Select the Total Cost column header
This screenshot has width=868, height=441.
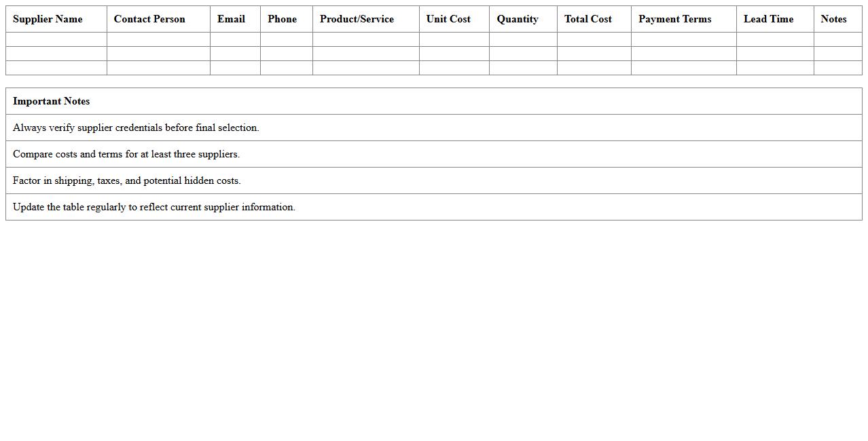pyautogui.click(x=587, y=19)
